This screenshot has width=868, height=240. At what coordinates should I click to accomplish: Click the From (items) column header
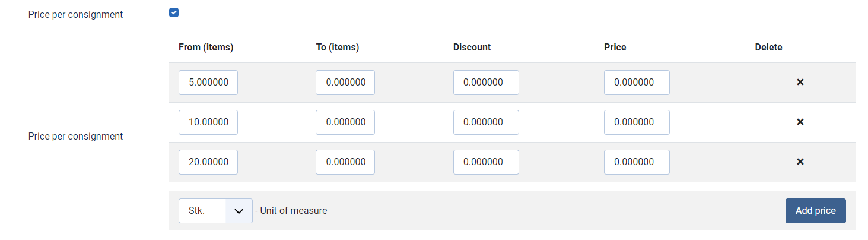(x=206, y=48)
